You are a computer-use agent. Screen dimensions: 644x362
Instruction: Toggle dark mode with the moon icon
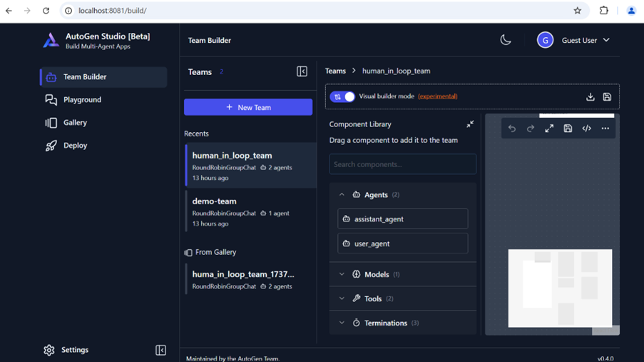click(506, 40)
